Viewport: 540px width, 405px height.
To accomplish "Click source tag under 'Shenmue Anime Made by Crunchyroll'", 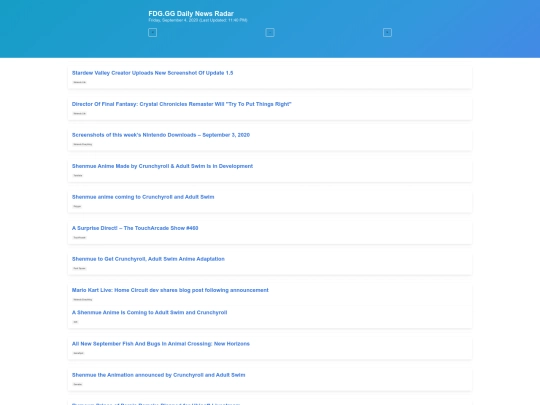I will tap(78, 175).
